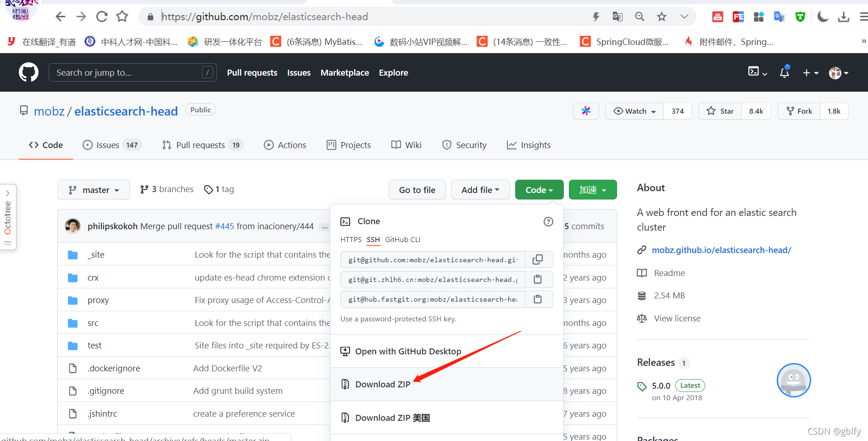Open the 3 branches link

167,189
